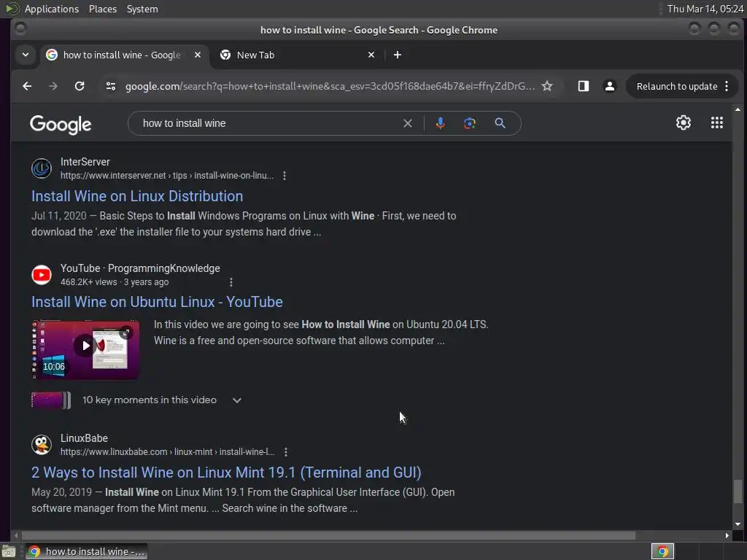Click the linuxbabe.com URL breadcrumb
The image size is (747, 560).
(167, 452)
